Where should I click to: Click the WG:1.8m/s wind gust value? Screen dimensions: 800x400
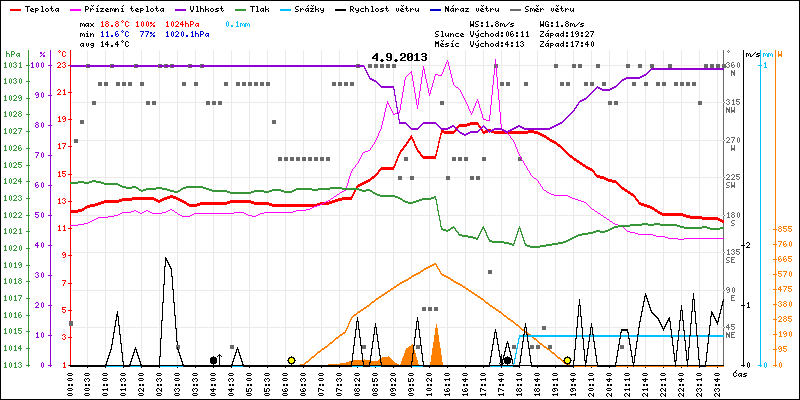point(562,24)
